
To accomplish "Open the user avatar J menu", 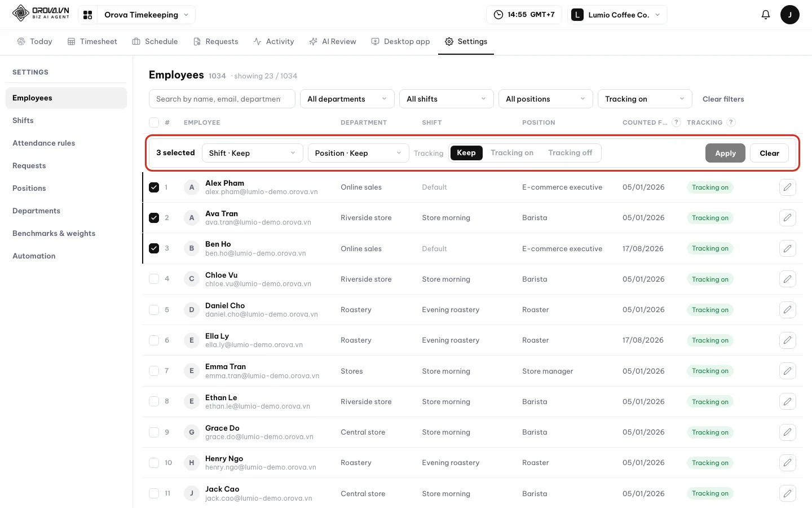I will [789, 15].
